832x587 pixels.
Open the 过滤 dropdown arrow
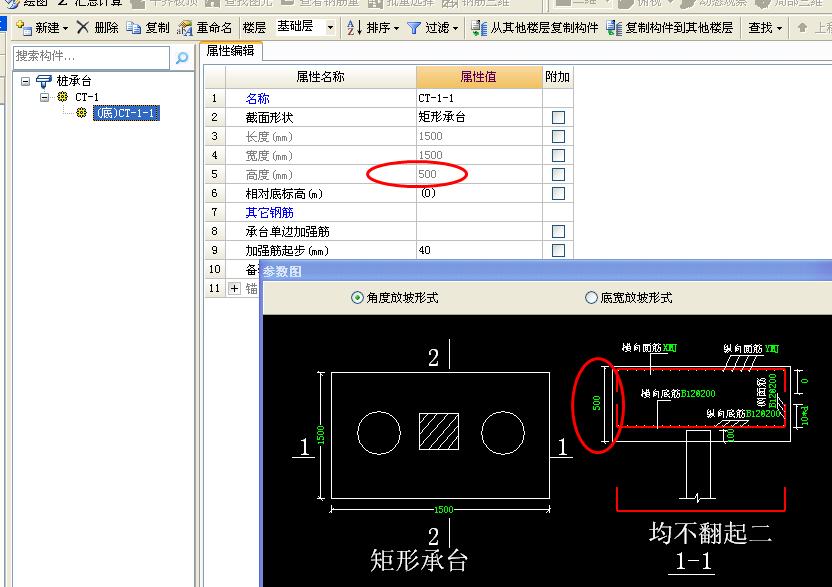(455, 28)
